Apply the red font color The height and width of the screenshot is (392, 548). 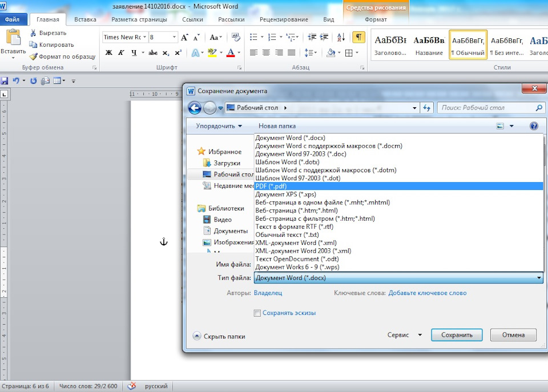point(231,52)
